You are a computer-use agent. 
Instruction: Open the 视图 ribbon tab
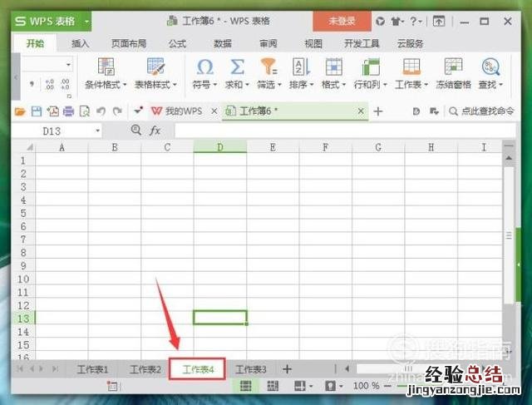pos(313,43)
